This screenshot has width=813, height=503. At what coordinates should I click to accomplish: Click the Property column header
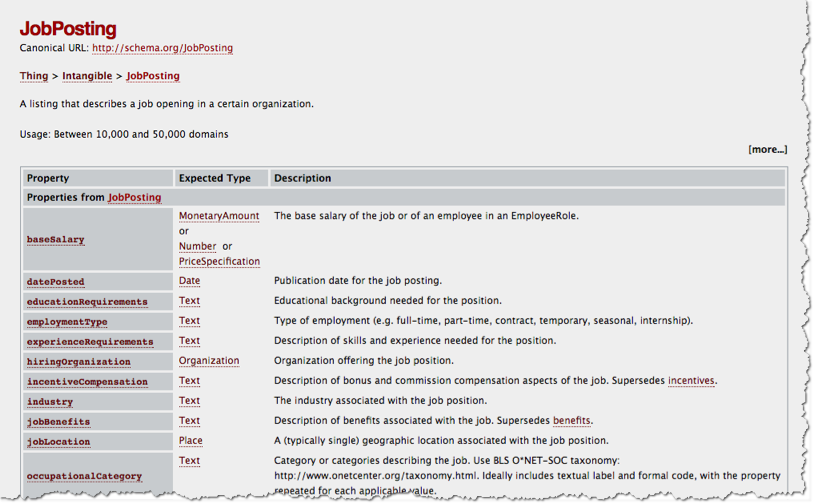click(48, 178)
